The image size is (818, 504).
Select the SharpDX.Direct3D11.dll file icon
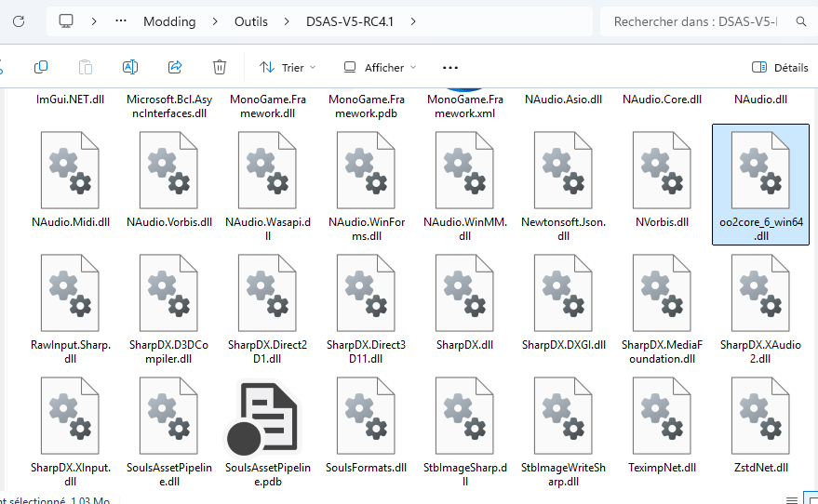pyautogui.click(x=366, y=294)
